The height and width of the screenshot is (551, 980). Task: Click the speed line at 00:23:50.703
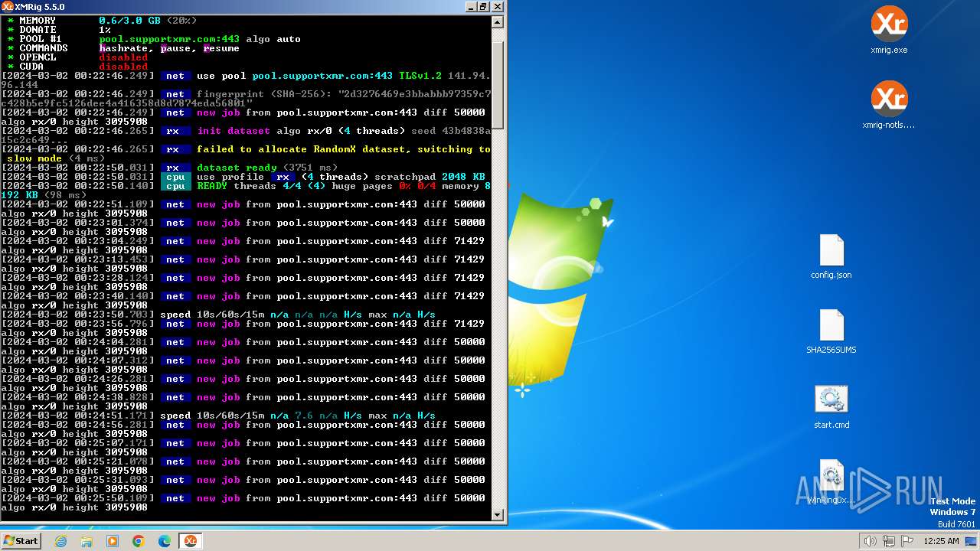218,315
